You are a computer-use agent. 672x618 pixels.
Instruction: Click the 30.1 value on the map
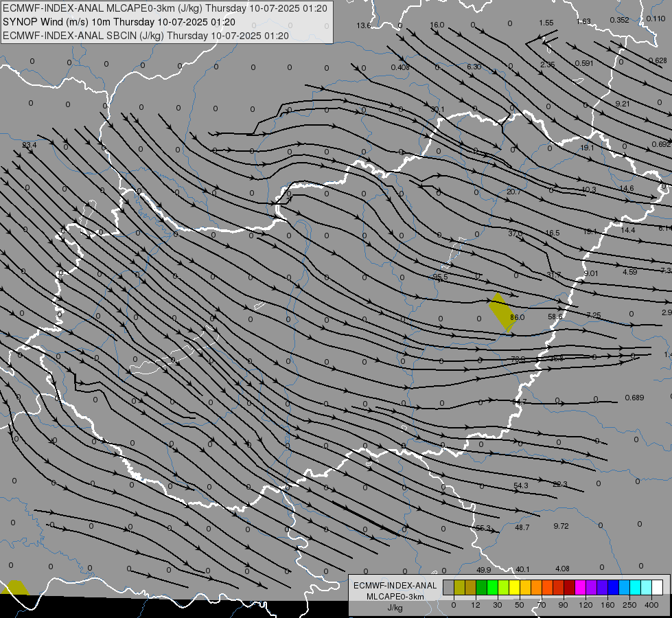coord(437,109)
